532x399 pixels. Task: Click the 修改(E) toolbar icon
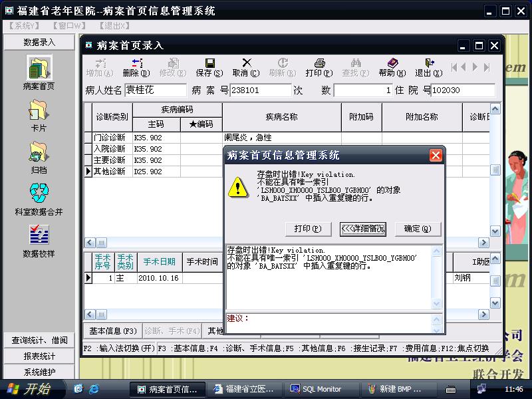coord(173,68)
